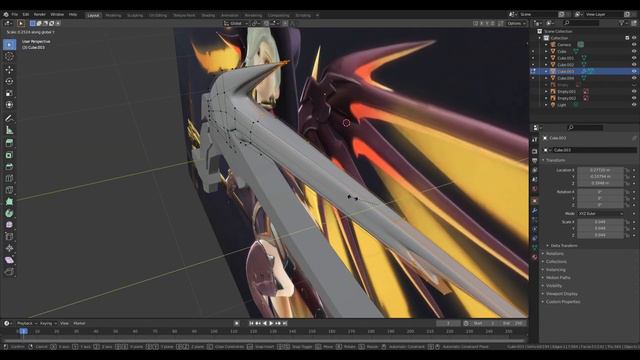Image resolution: width=640 pixels, height=360 pixels.
Task: Open the Options dropdown in viewport header
Action: [516, 23]
